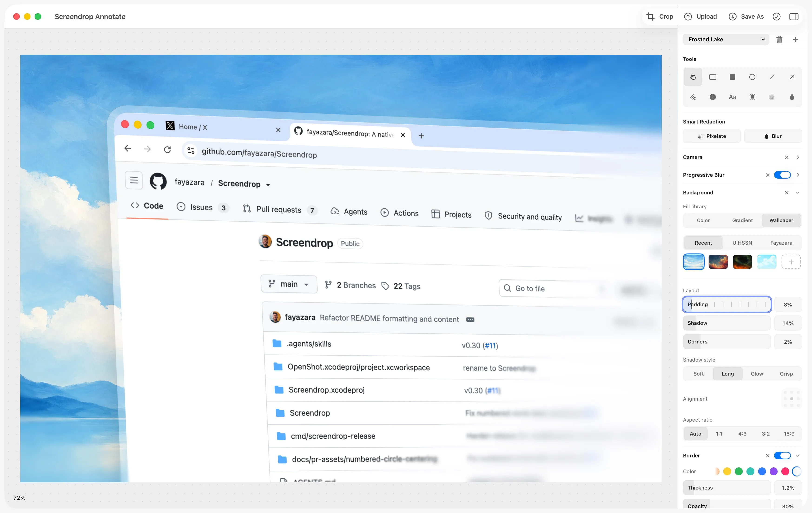Select the filled rectangle tool
812x513 pixels.
pos(733,77)
